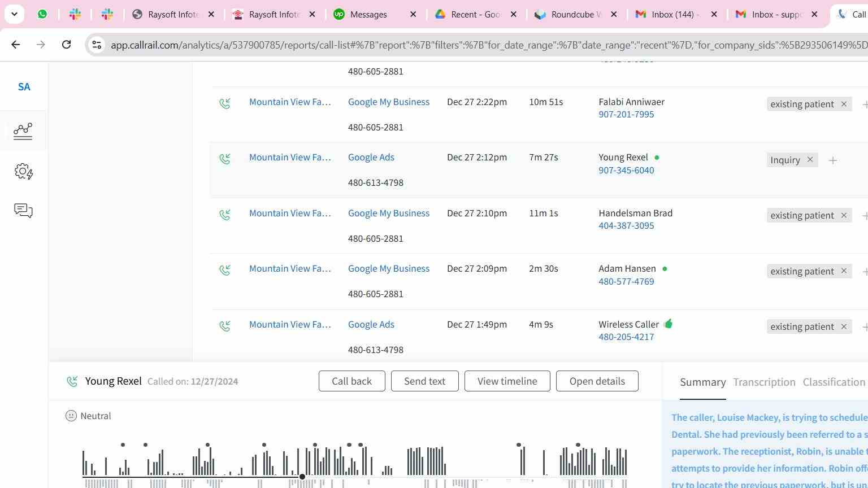Click phone number 480-577-4769
This screenshot has width=868, height=488.
pyautogui.click(x=626, y=281)
